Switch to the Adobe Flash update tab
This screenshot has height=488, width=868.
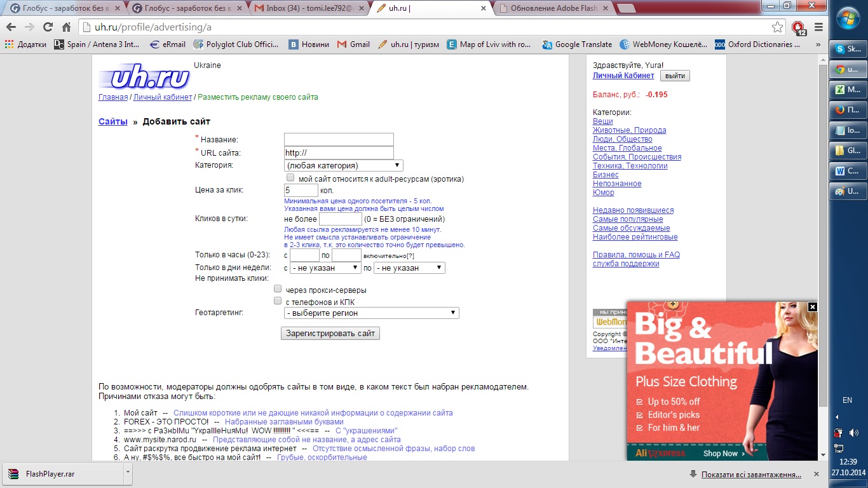[553, 8]
